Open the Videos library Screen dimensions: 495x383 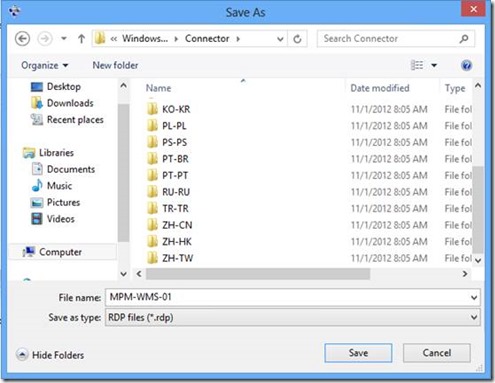click(x=53, y=219)
